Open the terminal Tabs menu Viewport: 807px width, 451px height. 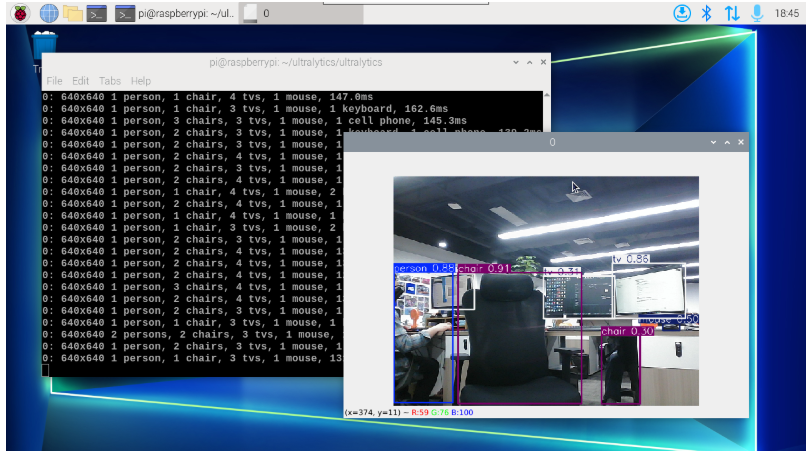110,81
